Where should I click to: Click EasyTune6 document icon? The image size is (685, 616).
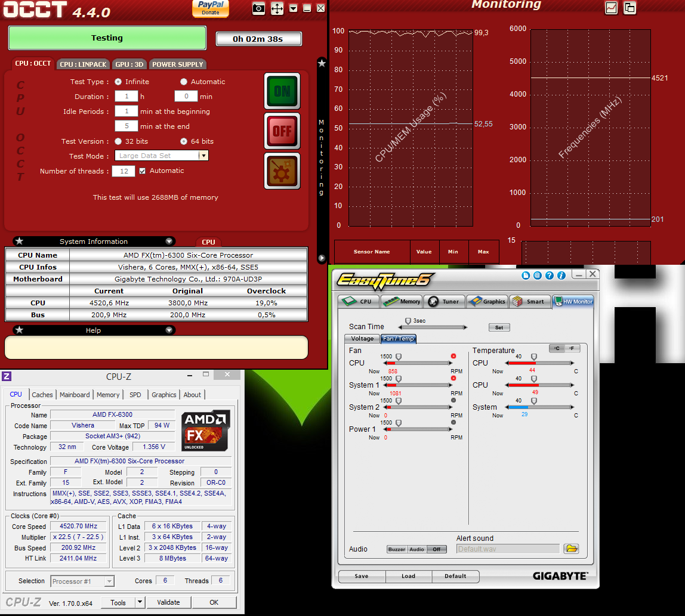pyautogui.click(x=526, y=276)
